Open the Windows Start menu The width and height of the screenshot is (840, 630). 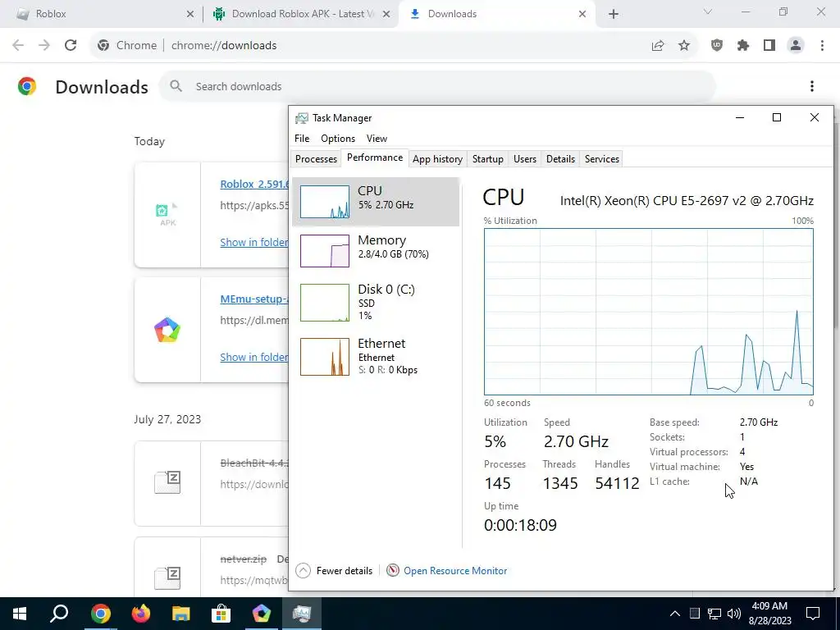point(20,614)
